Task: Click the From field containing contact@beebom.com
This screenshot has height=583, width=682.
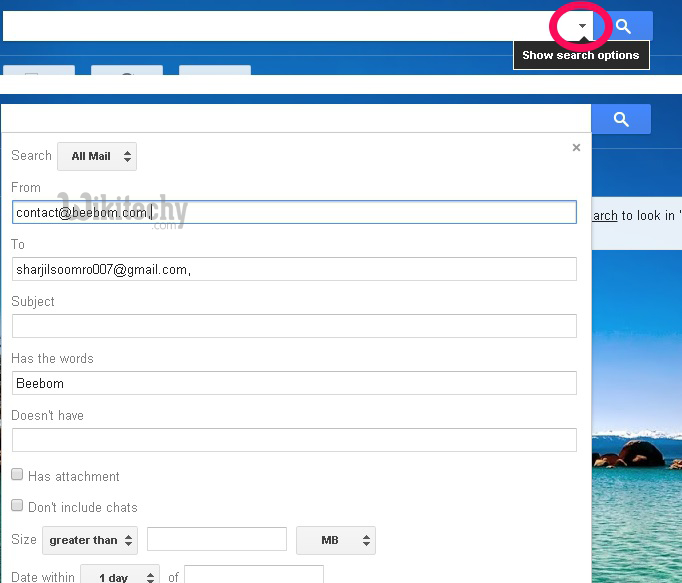Action: point(294,212)
